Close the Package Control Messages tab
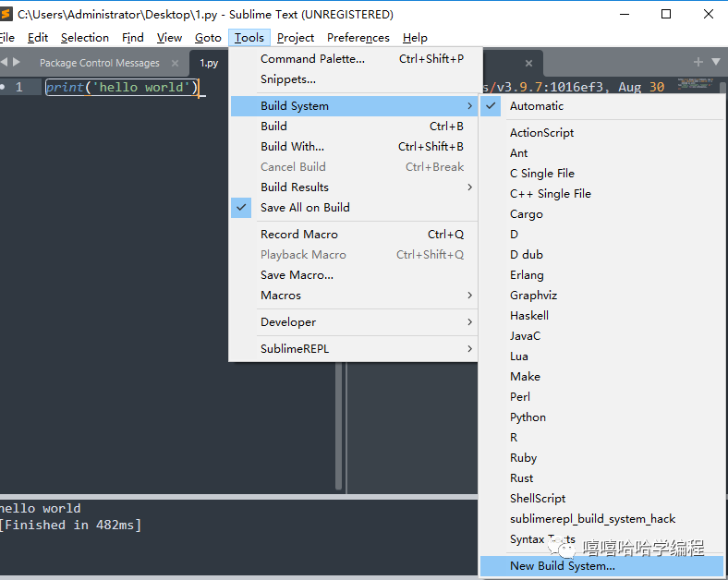This screenshot has width=728, height=580. [x=175, y=63]
